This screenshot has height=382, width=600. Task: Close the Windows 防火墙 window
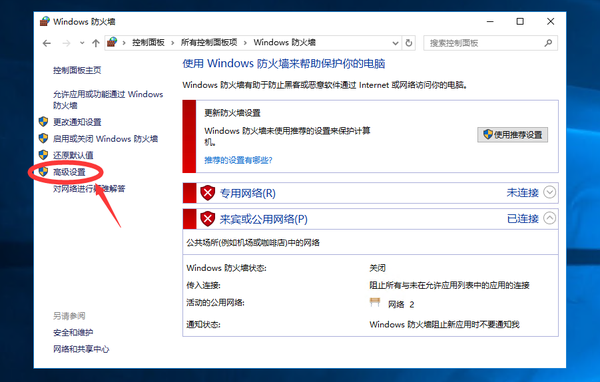550,21
